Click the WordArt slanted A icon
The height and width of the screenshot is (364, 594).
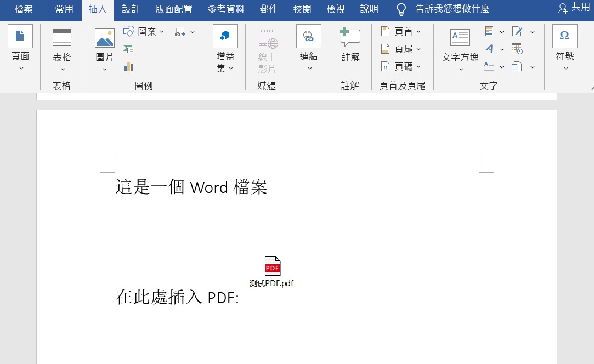(x=489, y=49)
